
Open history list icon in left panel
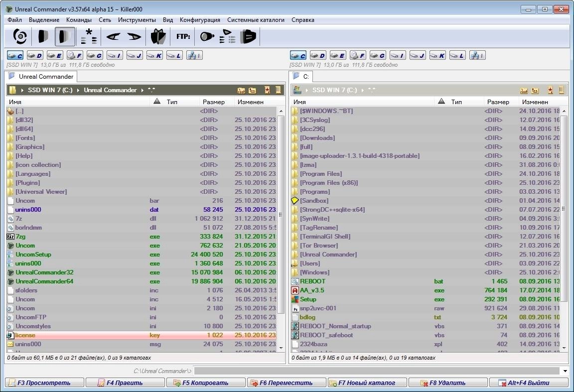[x=278, y=90]
